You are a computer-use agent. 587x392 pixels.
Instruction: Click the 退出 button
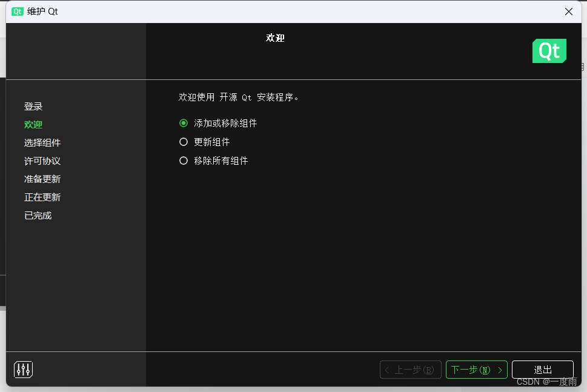click(x=542, y=370)
